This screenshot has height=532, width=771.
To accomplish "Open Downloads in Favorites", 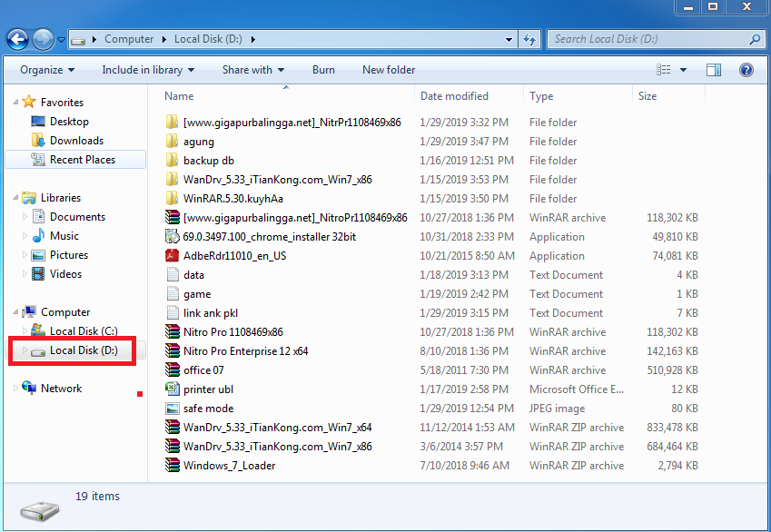I will (x=76, y=141).
